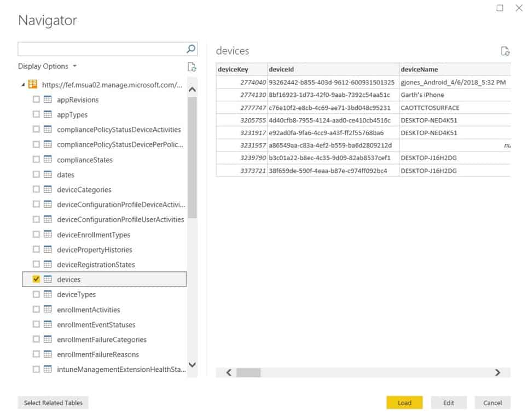
Task: Check the enrollmentActivities checkbox
Action: [36, 310]
